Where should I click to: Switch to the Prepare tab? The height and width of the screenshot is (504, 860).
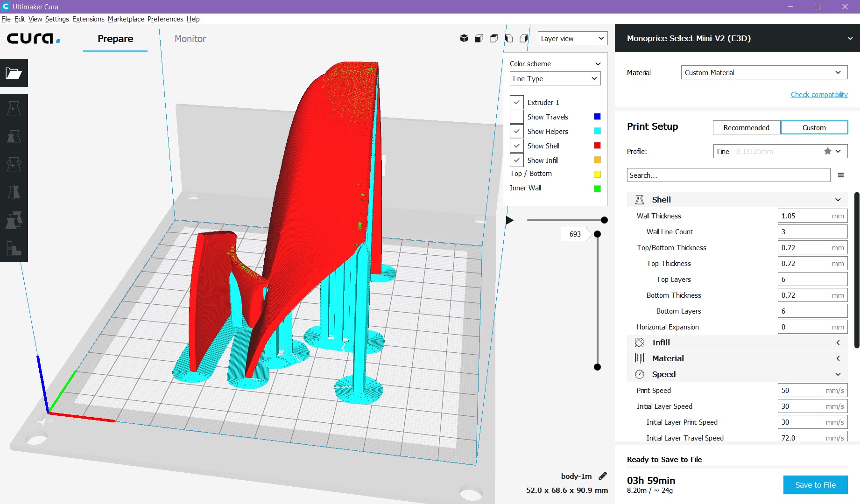(x=115, y=39)
